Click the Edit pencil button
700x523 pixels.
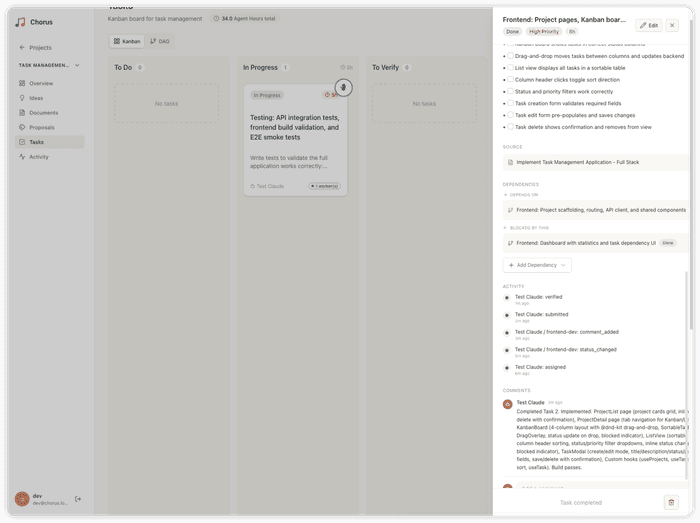point(649,25)
